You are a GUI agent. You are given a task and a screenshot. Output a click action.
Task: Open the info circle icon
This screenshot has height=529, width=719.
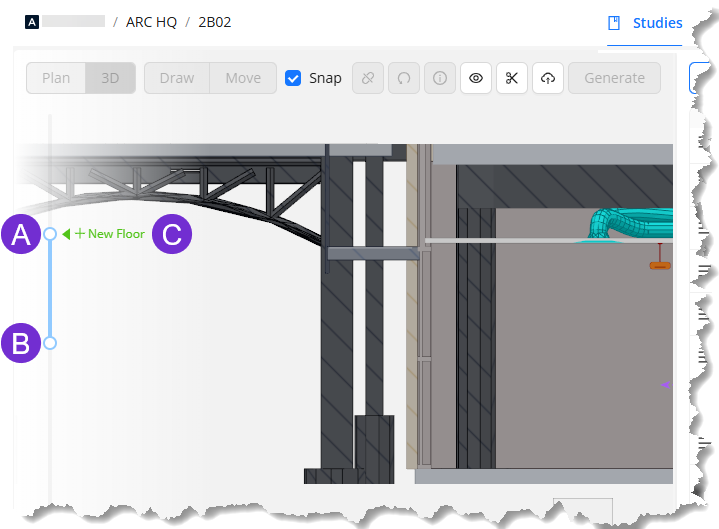(440, 78)
